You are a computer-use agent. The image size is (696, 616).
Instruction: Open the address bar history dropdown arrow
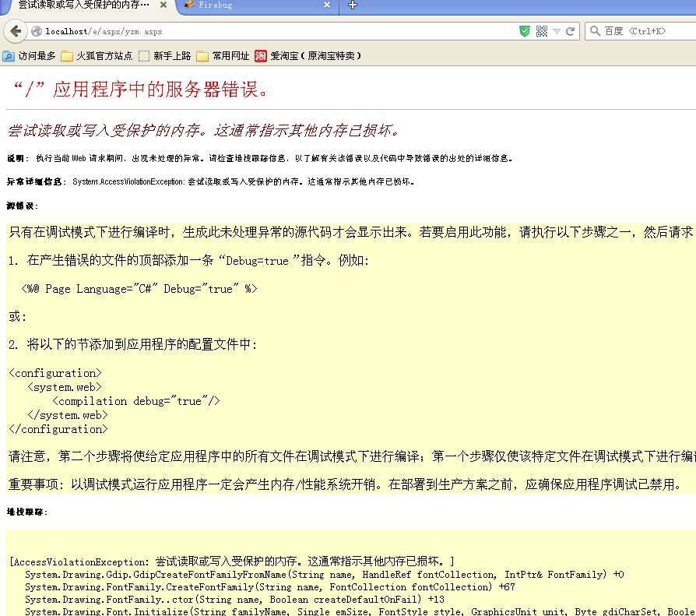(557, 31)
